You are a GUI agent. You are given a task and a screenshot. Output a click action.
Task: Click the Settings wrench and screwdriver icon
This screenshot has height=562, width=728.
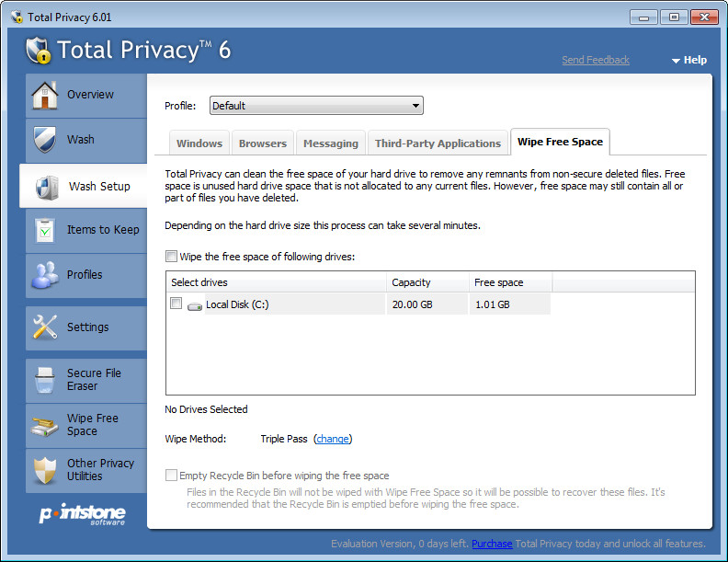tap(45, 327)
